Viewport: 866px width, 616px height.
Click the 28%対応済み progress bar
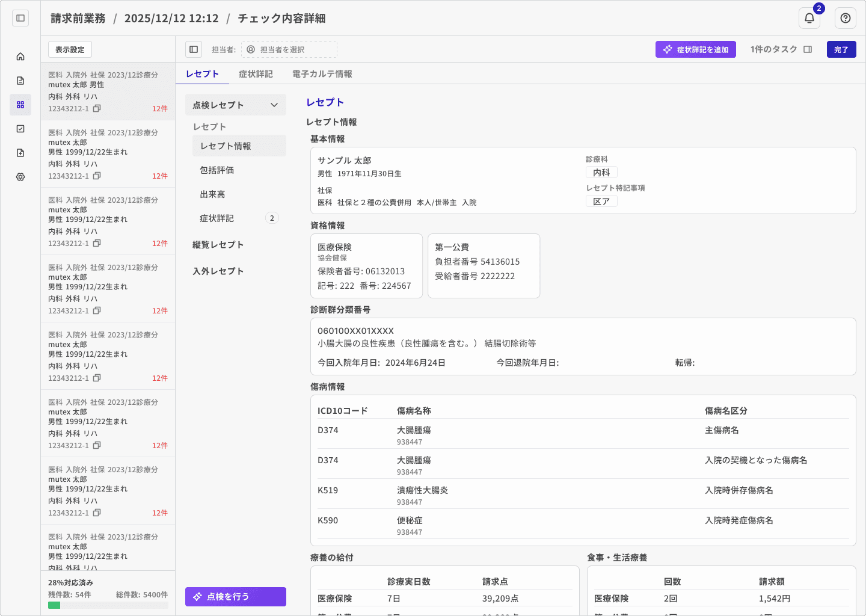(x=108, y=605)
